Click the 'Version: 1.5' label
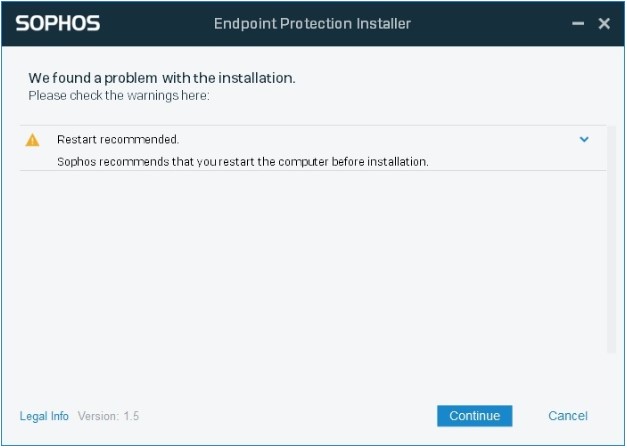 108,416
